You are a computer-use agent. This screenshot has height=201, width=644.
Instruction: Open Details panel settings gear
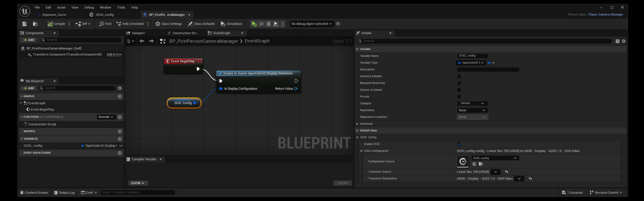point(624,41)
